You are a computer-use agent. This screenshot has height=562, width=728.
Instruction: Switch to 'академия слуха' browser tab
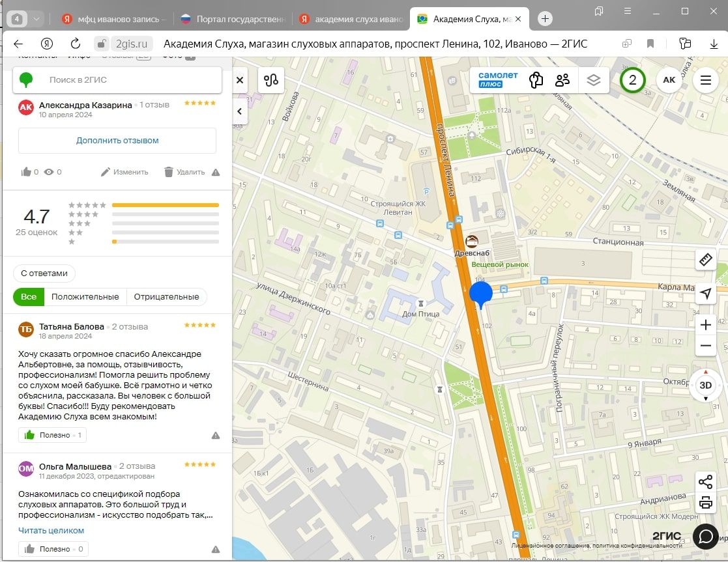point(352,19)
